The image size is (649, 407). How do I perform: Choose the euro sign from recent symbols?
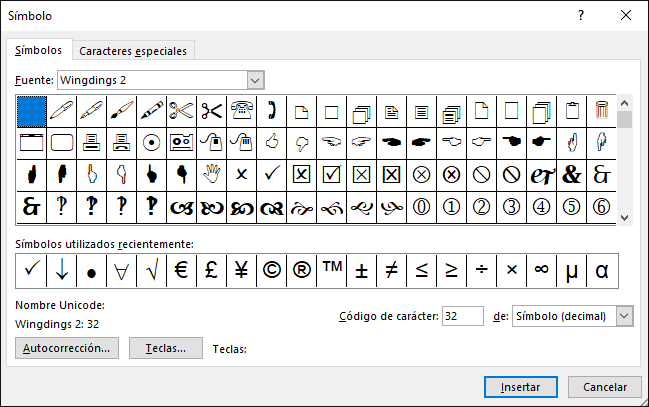coord(182,270)
